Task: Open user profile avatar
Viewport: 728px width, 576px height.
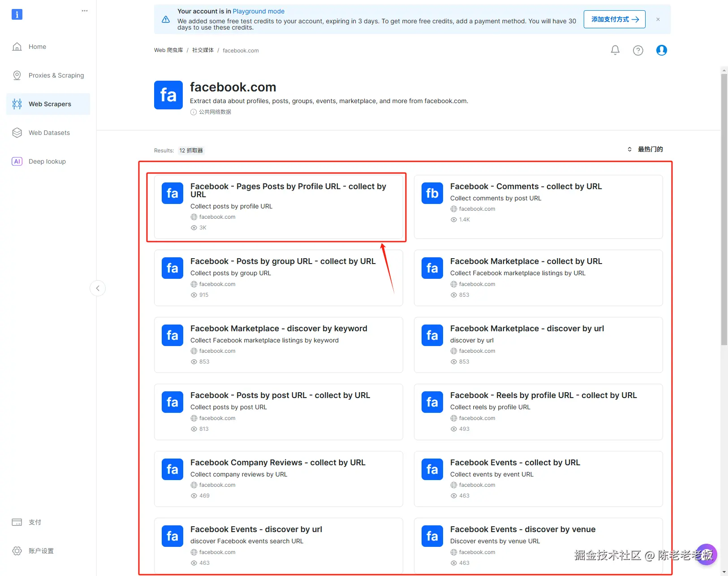Action: pos(661,50)
